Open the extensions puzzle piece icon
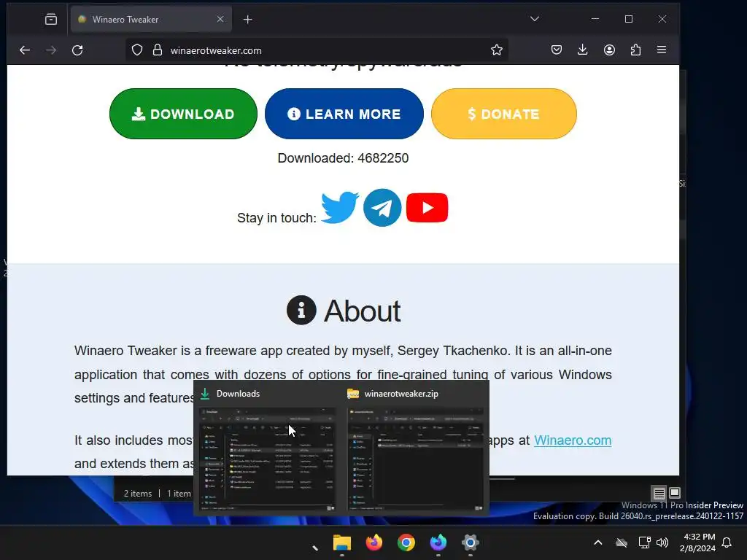The width and height of the screenshot is (747, 560). [635, 50]
